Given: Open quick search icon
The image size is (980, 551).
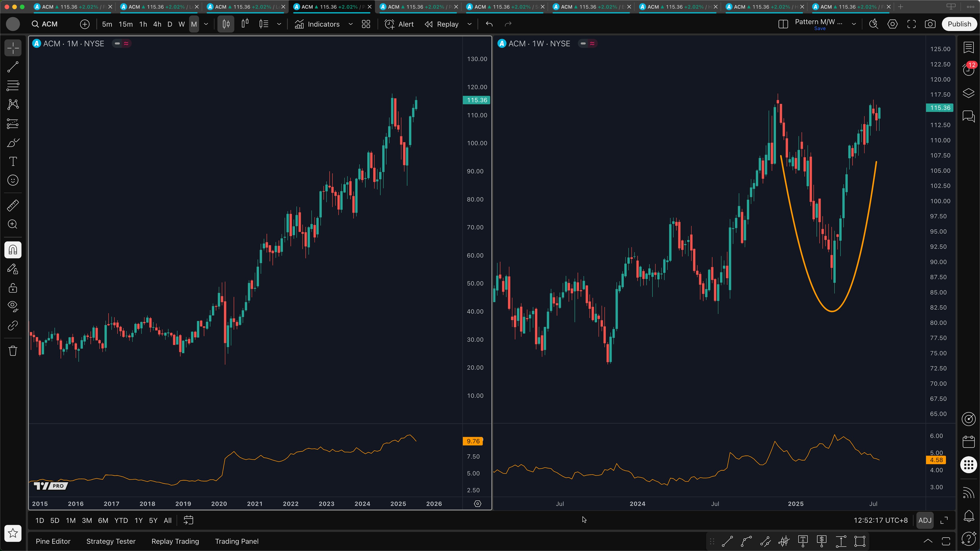Looking at the screenshot, I should 874,24.
